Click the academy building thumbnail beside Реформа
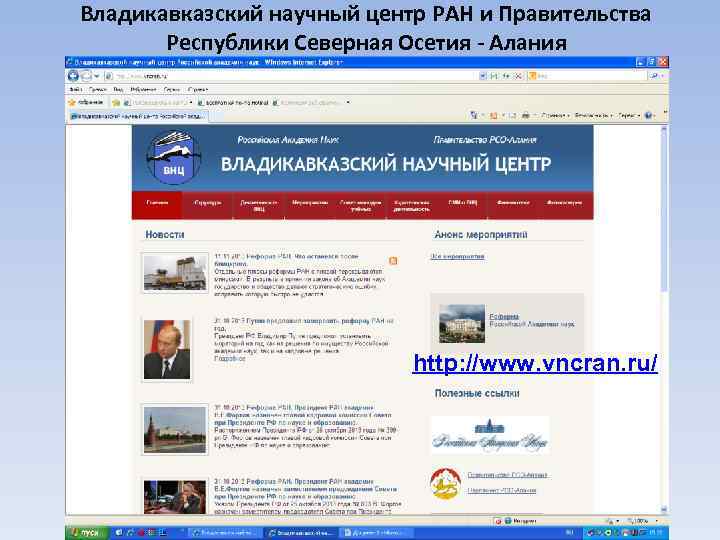This screenshot has height=540, width=720. [x=462, y=324]
